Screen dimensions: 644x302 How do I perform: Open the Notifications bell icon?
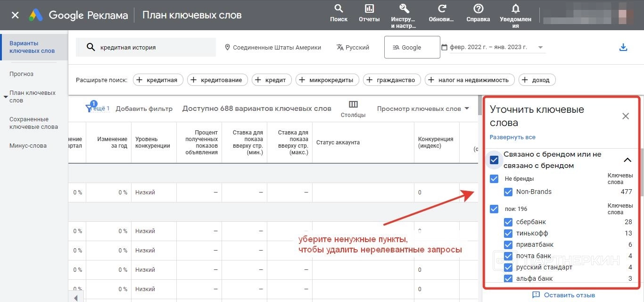516,8
